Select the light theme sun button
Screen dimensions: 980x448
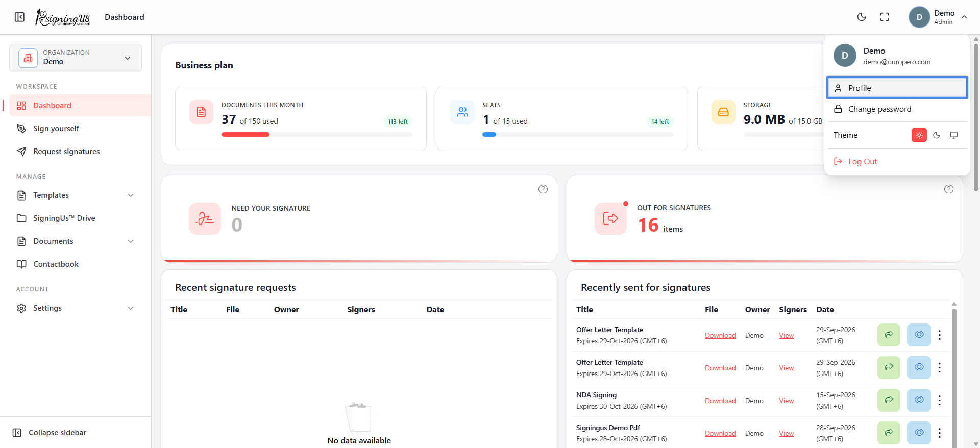click(919, 135)
